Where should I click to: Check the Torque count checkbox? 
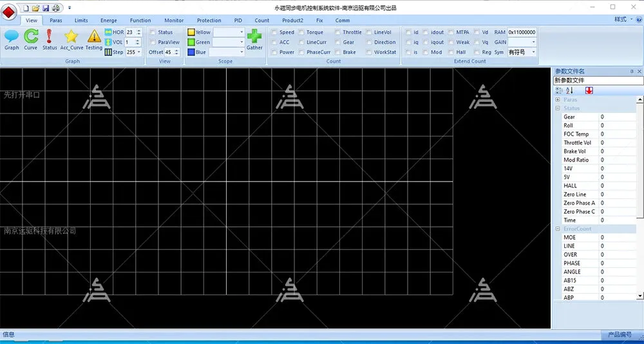pyautogui.click(x=301, y=32)
